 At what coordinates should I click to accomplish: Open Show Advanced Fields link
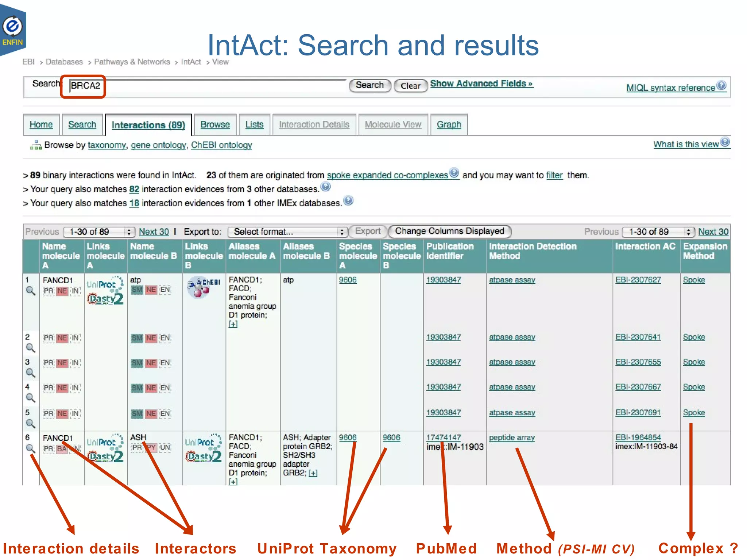point(481,83)
